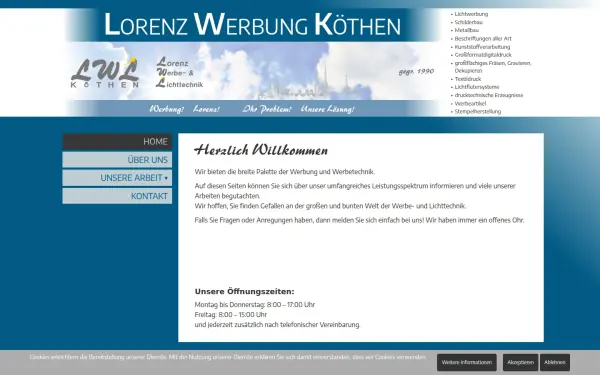Decline cookies with the Ablehnen button
This screenshot has height=375, width=600.
pyautogui.click(x=555, y=362)
